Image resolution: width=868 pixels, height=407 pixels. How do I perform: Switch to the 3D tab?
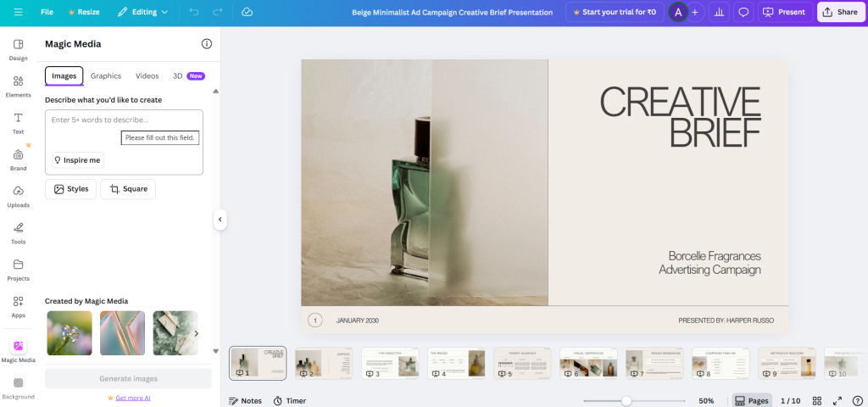click(x=189, y=75)
